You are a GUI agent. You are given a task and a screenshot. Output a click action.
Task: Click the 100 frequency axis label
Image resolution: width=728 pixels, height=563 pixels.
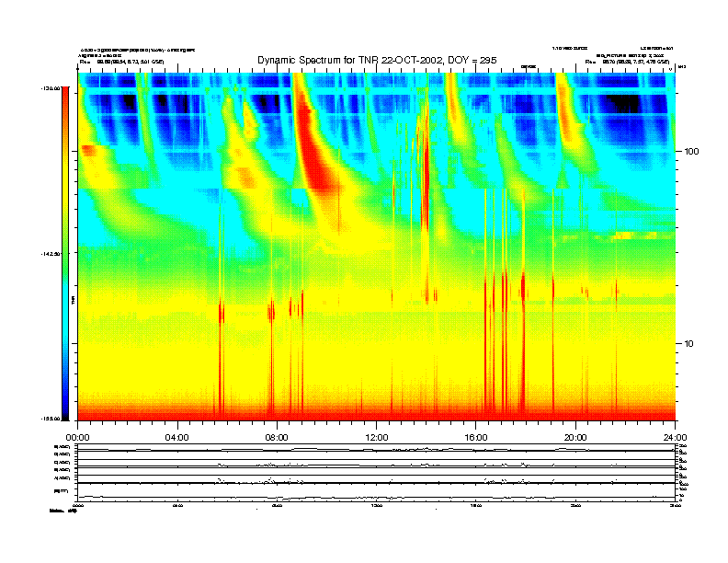(x=691, y=152)
